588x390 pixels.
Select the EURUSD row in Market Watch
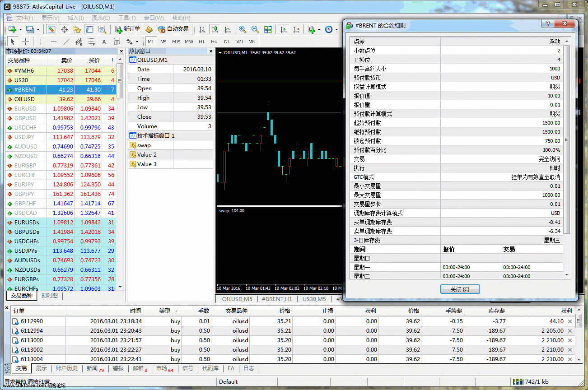pyautogui.click(x=61, y=109)
